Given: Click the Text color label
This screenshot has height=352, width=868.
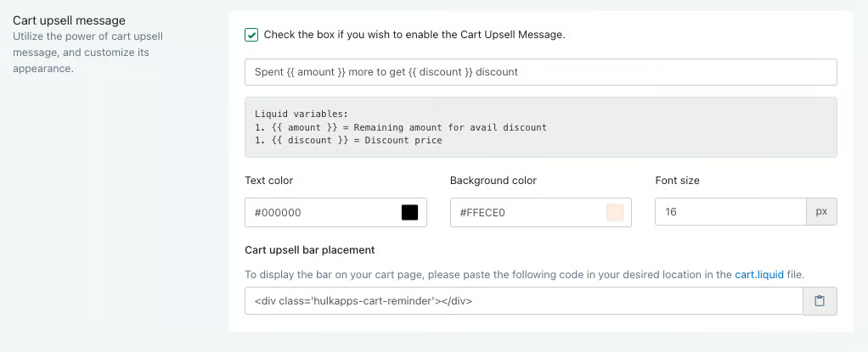Looking at the screenshot, I should click(x=269, y=180).
